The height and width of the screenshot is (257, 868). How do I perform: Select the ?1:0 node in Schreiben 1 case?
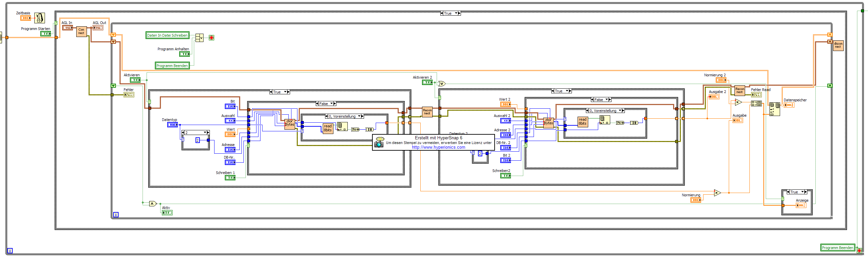pyautogui.click(x=355, y=130)
